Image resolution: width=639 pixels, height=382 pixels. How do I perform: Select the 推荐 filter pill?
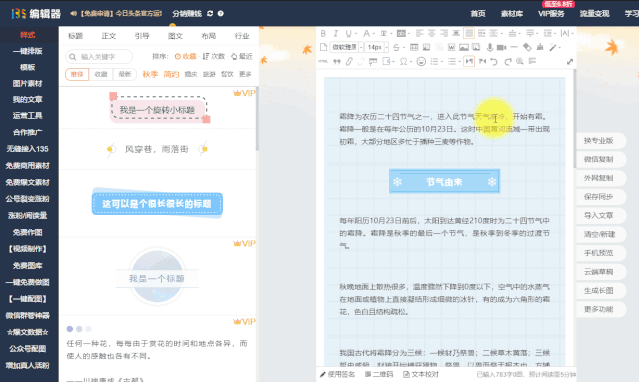click(x=77, y=74)
